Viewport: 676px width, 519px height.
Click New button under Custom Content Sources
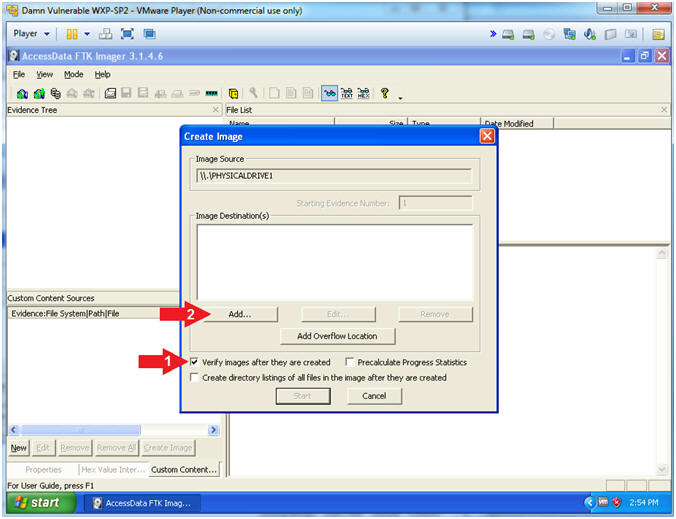[x=19, y=448]
